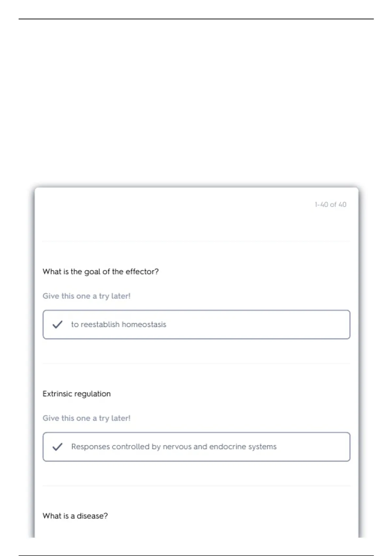Screen dimensions: 392x556
Task: Click the question 'What is the goal of the effector?'
Action: tap(101, 272)
